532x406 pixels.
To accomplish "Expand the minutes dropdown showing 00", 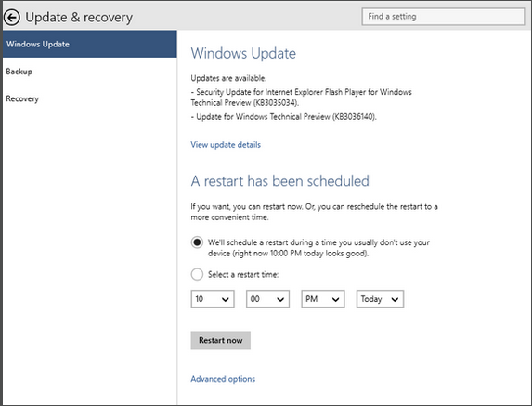I will (267, 299).
